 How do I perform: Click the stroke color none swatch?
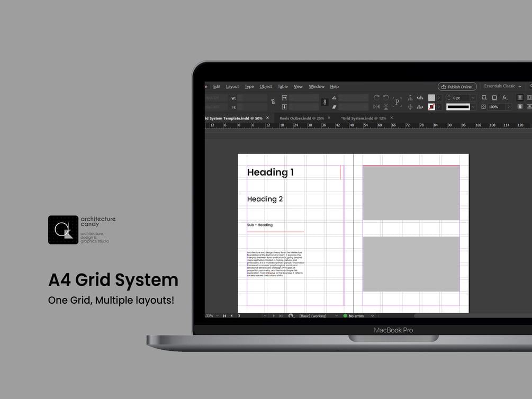431,107
